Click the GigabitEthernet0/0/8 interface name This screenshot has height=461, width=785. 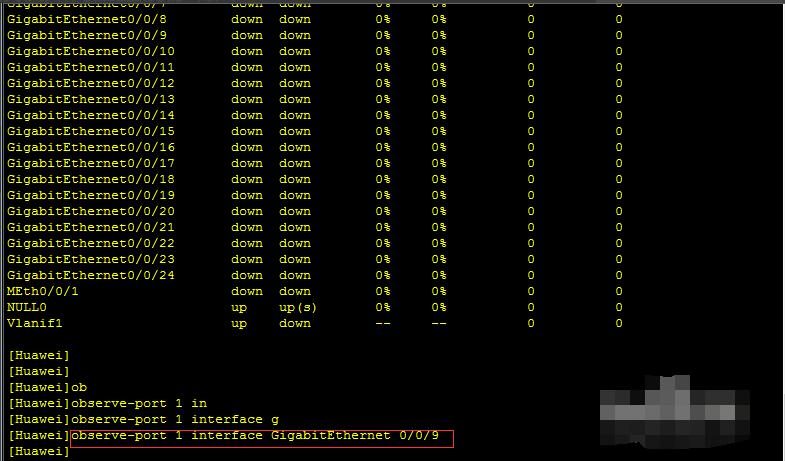click(x=87, y=20)
